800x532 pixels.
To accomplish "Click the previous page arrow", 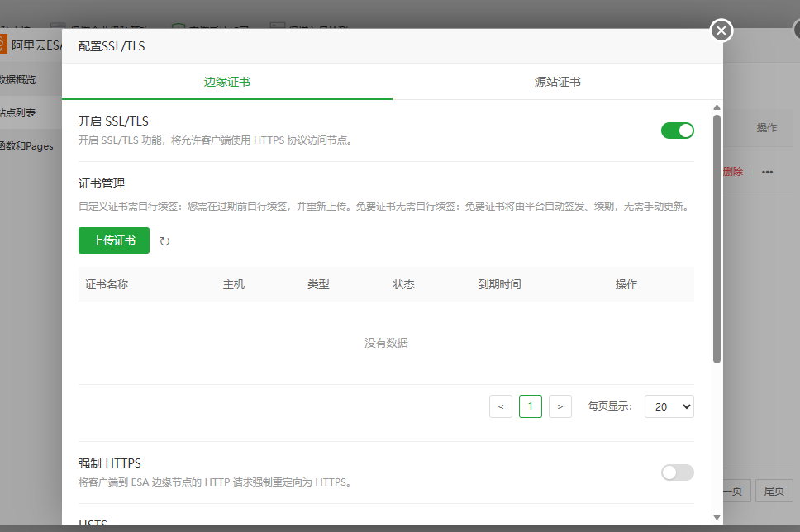I will pyautogui.click(x=501, y=406).
